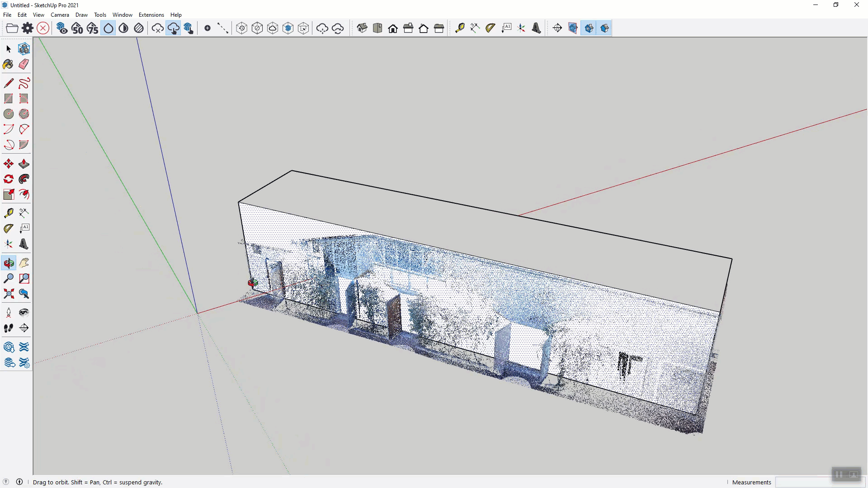Screen dimensions: 868x488
Task: Open the Extensions menu
Action: click(x=151, y=15)
